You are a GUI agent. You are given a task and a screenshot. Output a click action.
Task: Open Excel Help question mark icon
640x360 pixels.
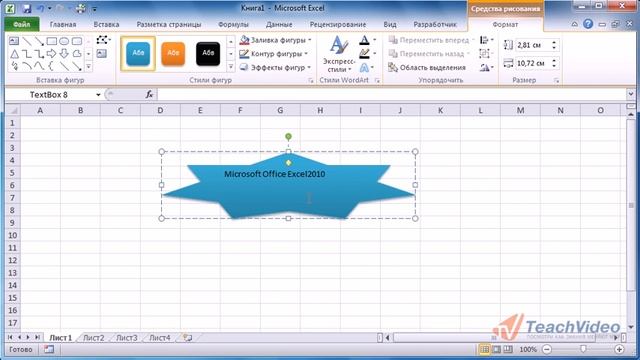[588, 24]
